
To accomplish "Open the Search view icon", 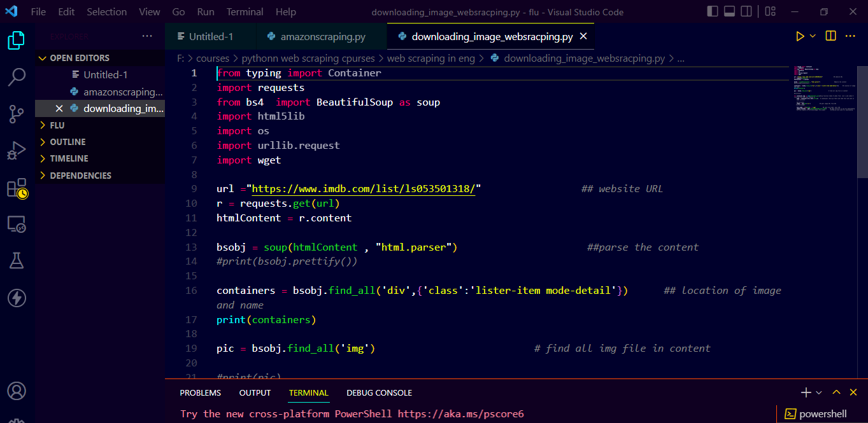I will (x=17, y=78).
